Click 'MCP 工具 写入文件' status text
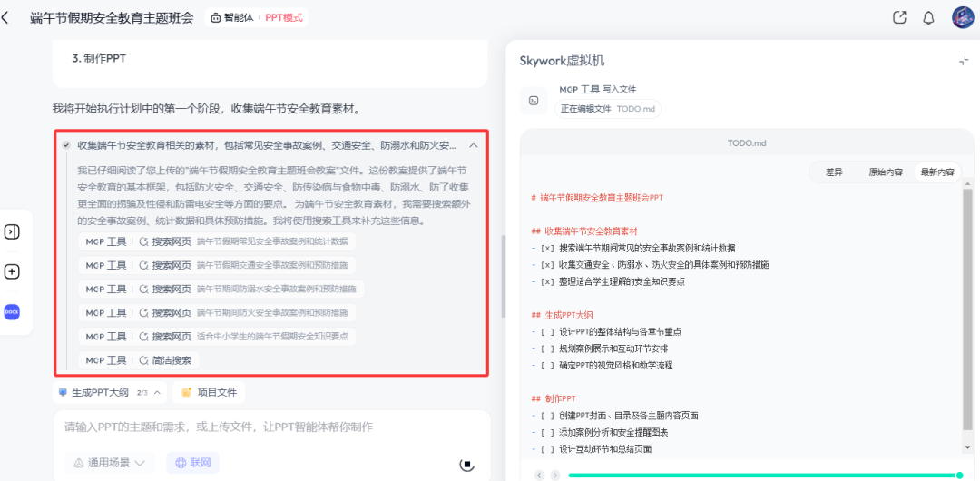The width and height of the screenshot is (980, 481). [x=597, y=90]
